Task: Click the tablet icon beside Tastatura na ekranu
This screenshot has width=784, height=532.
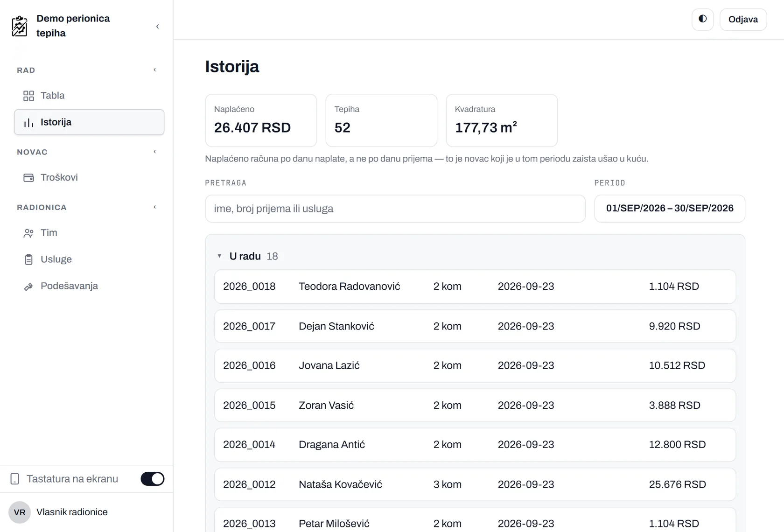Action: (x=15, y=479)
